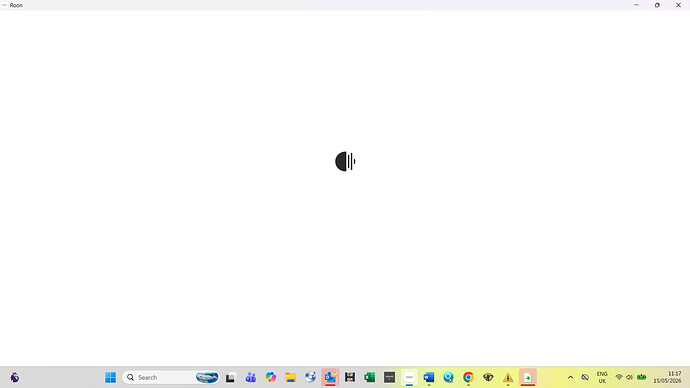This screenshot has height=388, width=690.
Task: Launch Microsoft Copilot from the taskbar
Action: tap(271, 377)
